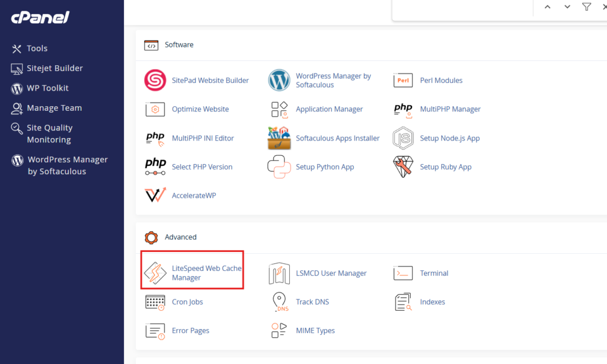Open LiteSpeed Web Cache Manager link
Screen dimensions: 607x364
[x=207, y=273]
